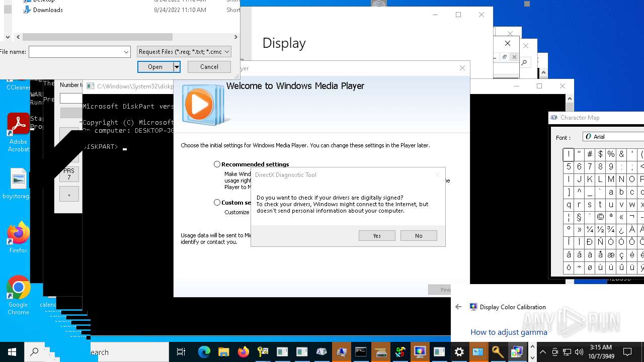The height and width of the screenshot is (362, 644).
Task: Switch to DirectX Diagnostic taskbar icon
Action: (400, 352)
